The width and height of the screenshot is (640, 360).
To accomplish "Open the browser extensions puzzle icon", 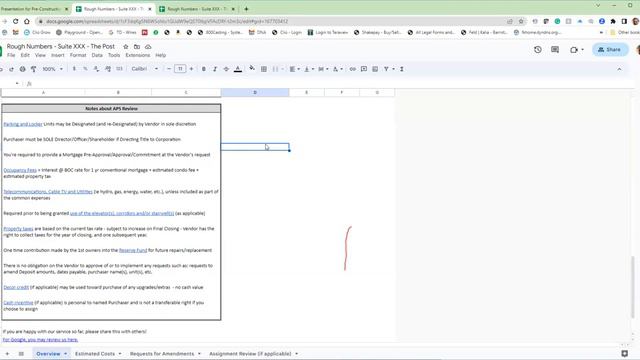I will (x=613, y=21).
